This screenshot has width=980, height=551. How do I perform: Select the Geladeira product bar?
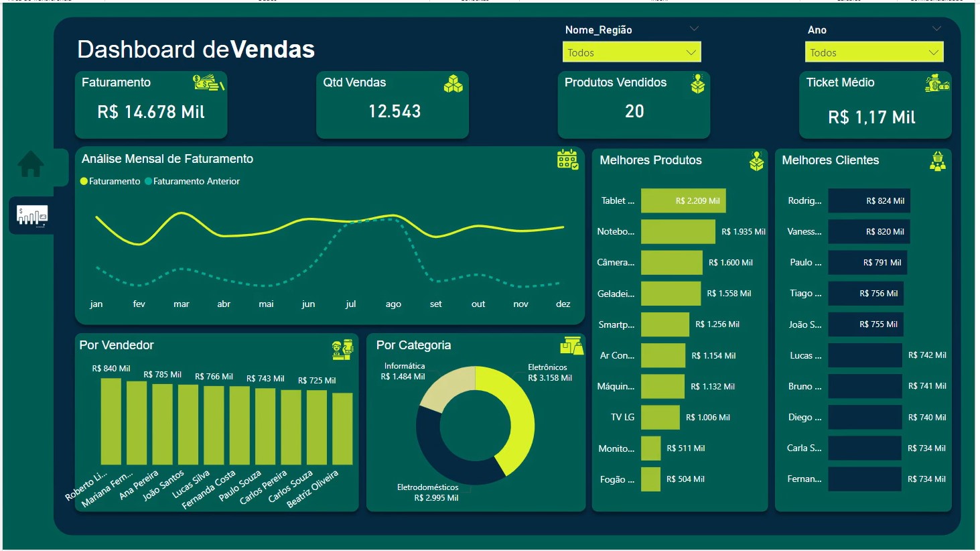[671, 293]
